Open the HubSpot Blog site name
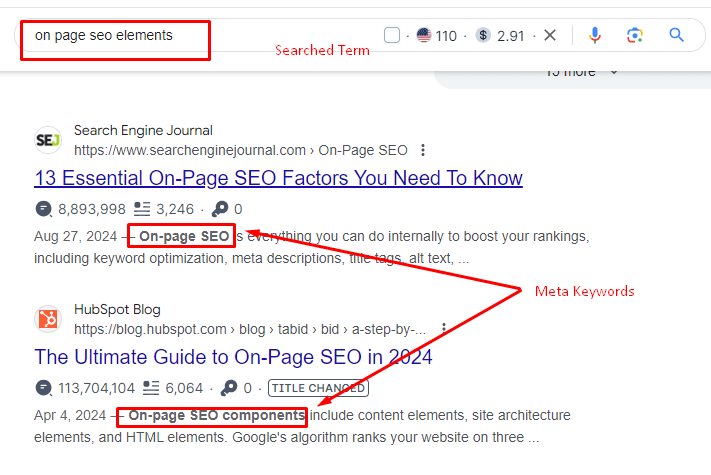This screenshot has height=475, width=711. coord(117,310)
